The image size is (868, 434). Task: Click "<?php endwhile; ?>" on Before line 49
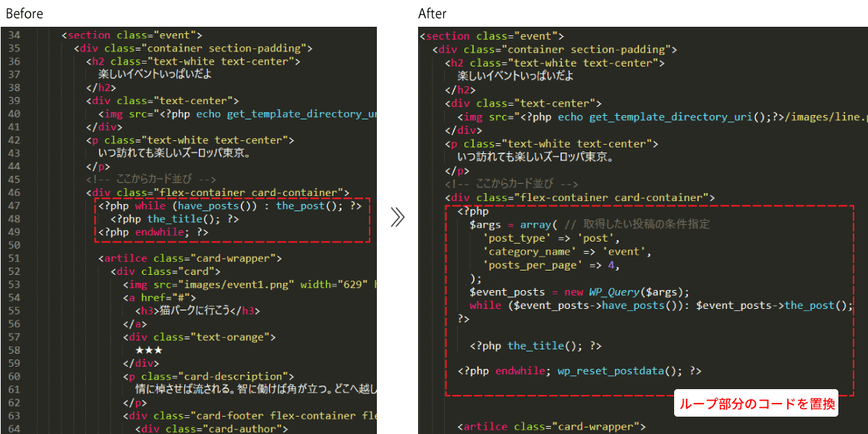[153, 232]
